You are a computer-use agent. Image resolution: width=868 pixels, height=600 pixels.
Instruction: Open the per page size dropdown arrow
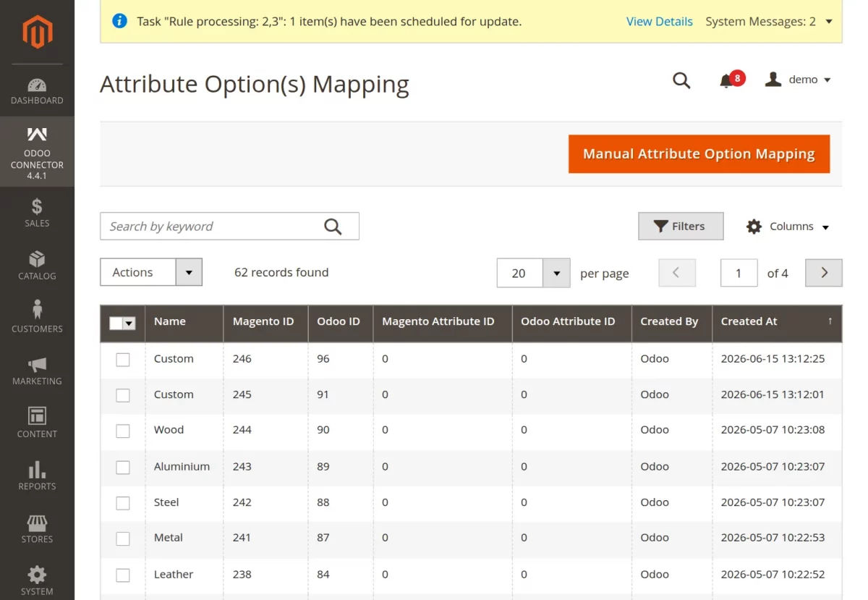(x=556, y=273)
